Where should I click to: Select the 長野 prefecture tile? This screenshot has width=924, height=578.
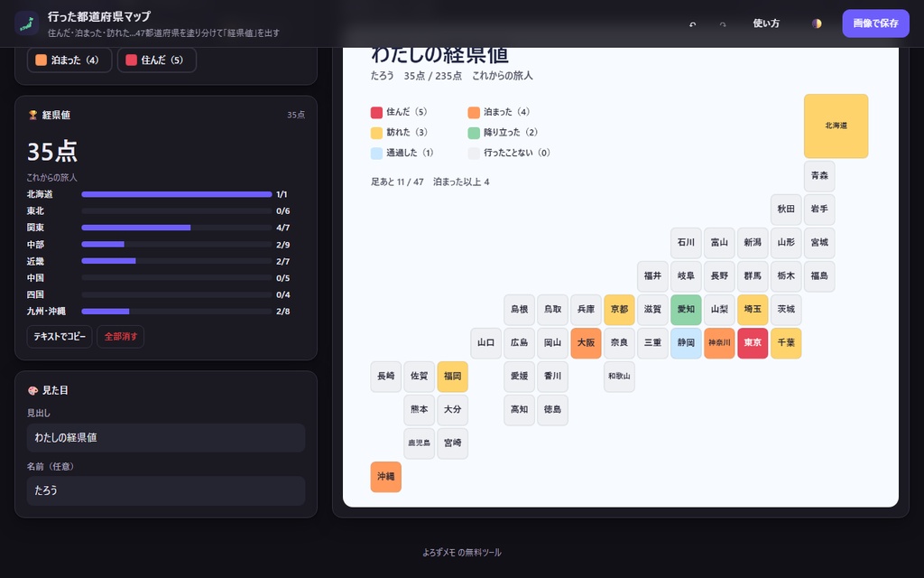(x=719, y=276)
